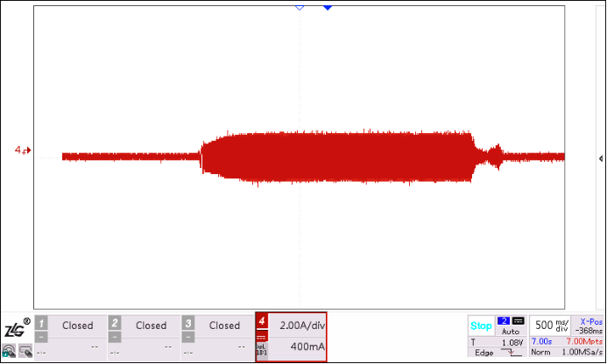Select channel 3 number badge
This screenshot has height=364, width=607.
click(188, 323)
